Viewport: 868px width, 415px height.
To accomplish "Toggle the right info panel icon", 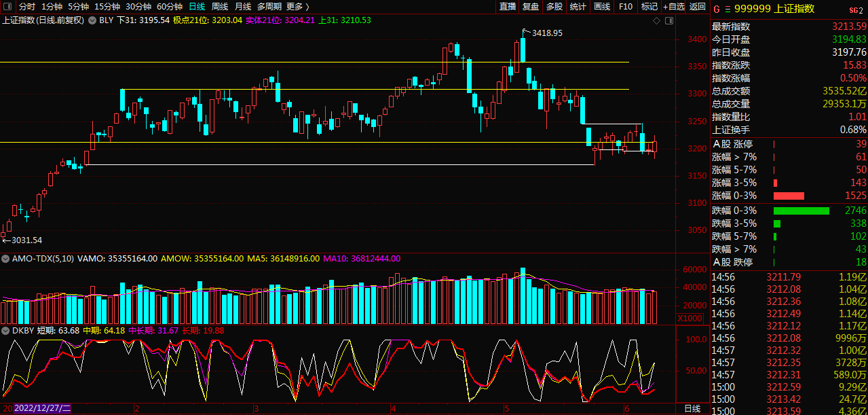I will 670,20.
